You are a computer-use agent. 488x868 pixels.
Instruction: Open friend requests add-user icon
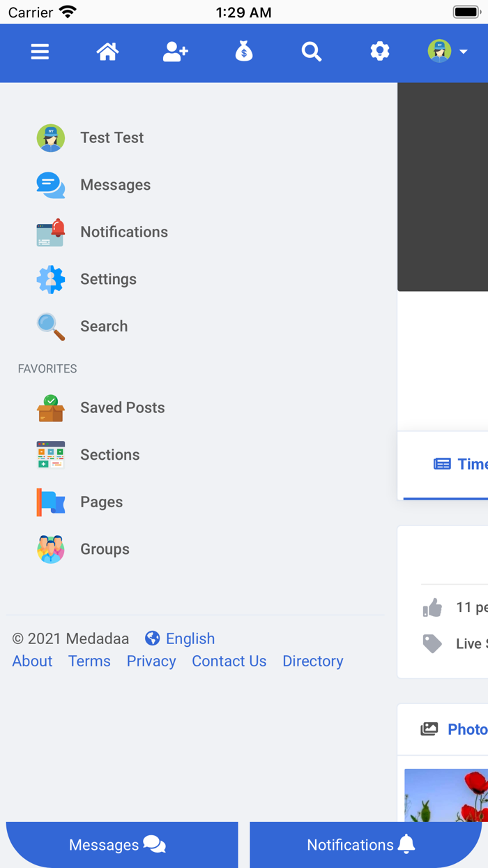[175, 52]
